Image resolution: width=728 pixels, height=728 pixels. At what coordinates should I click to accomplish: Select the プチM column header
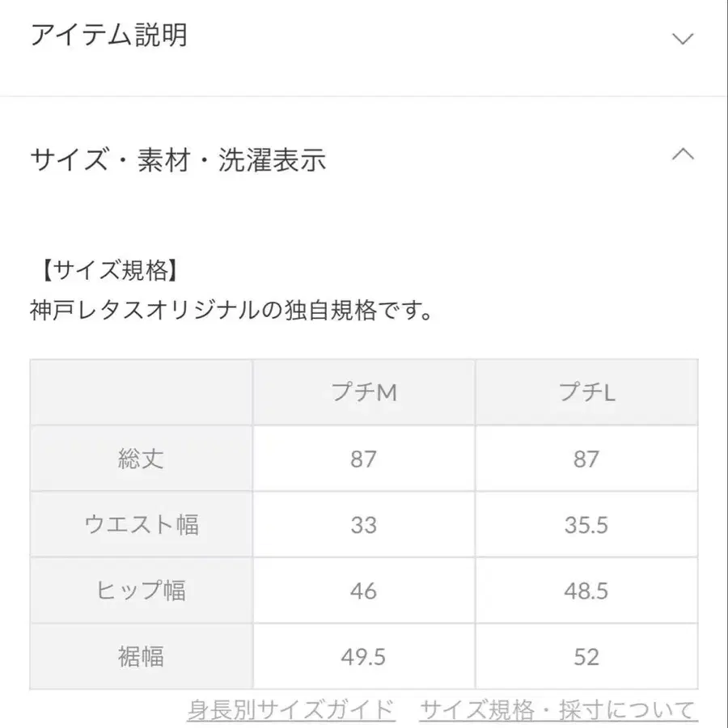click(363, 392)
